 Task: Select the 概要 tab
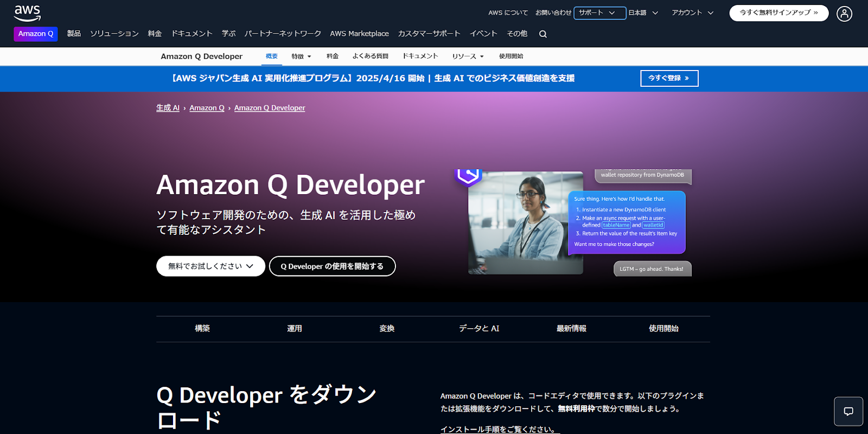pos(272,56)
